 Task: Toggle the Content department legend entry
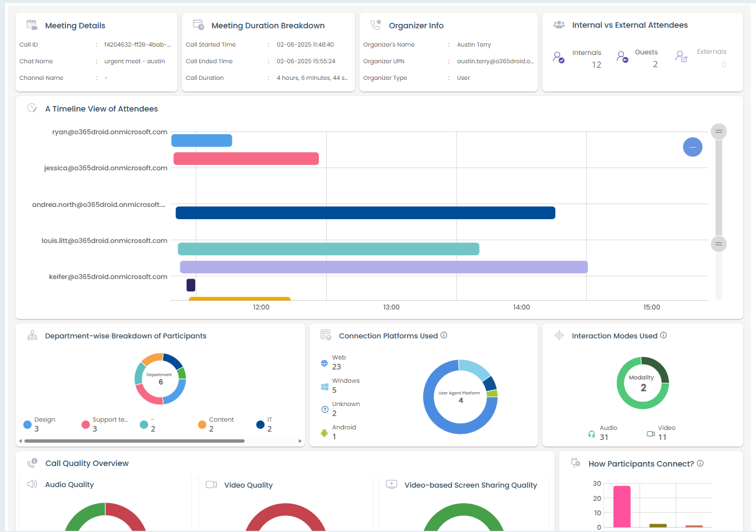[202, 424]
